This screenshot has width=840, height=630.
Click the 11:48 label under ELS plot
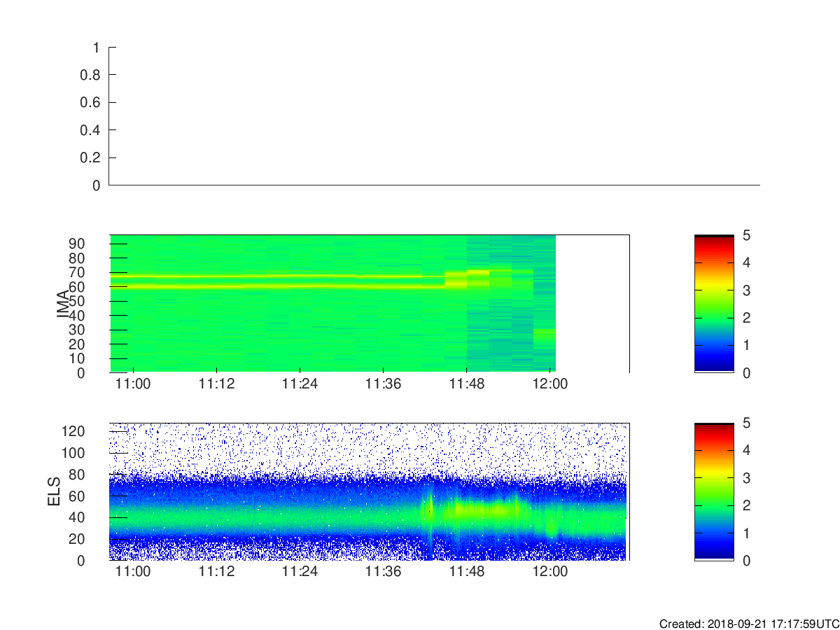[467, 571]
